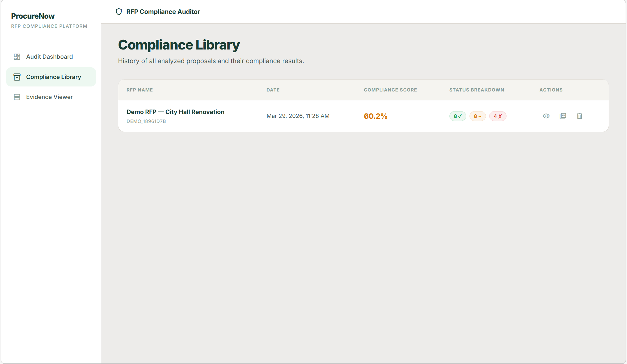
Task: Delete the Demo RFP entry via trash icon
Action: pos(579,116)
